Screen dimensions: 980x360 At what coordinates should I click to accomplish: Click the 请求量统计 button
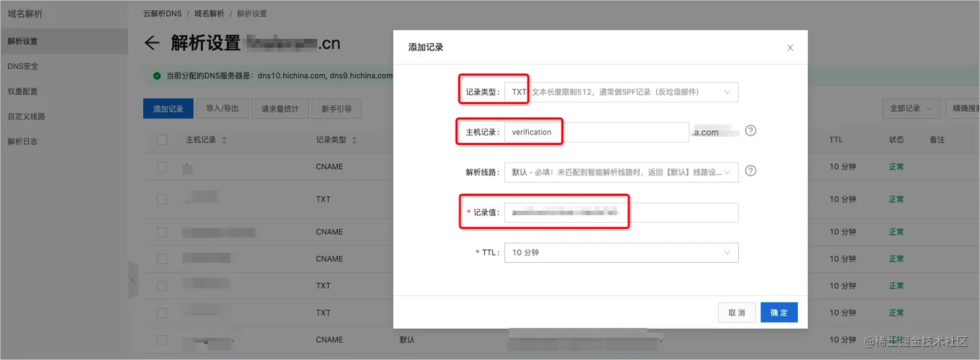[280, 109]
